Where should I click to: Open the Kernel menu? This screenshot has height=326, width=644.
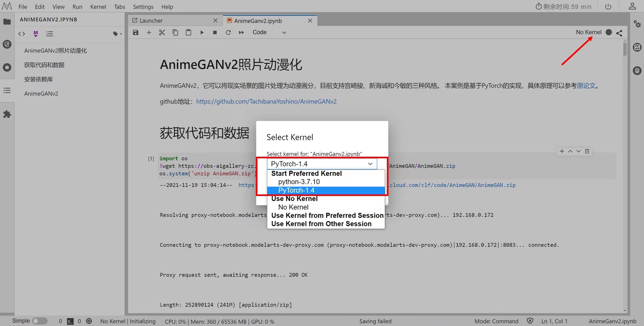coord(98,6)
